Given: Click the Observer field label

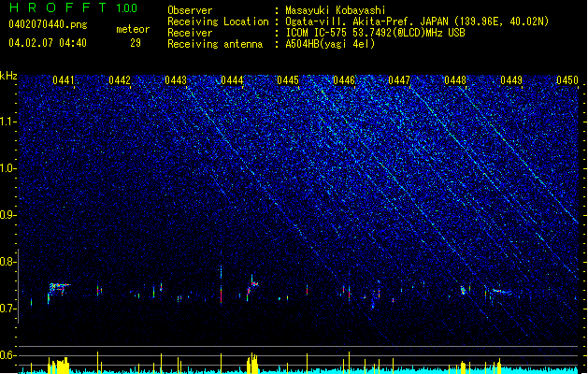Looking at the screenshot, I should (x=190, y=10).
